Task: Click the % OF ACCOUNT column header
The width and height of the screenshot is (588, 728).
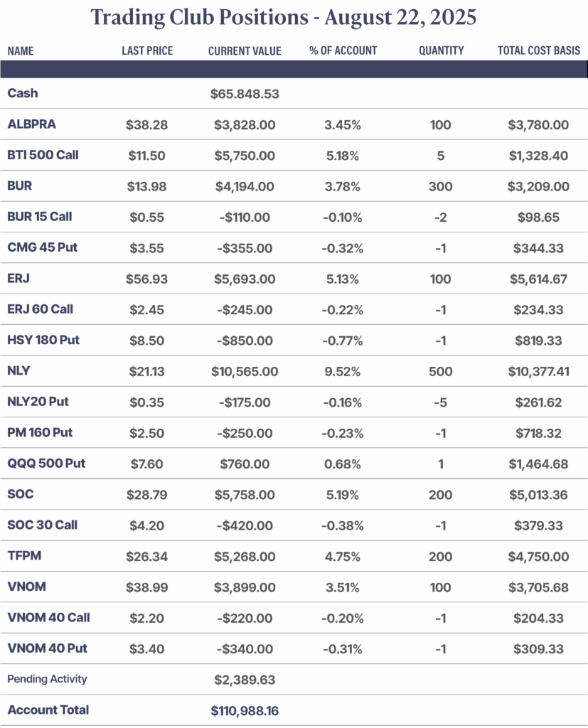Action: [x=343, y=50]
